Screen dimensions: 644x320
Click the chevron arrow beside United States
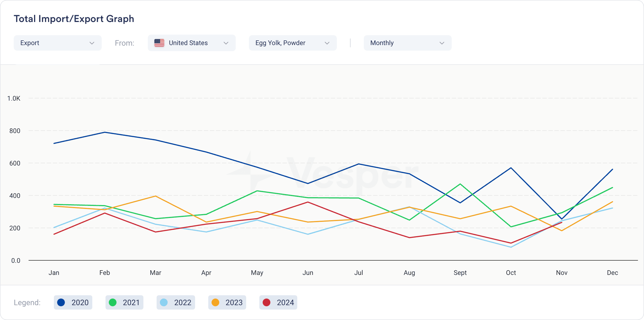[x=226, y=43]
